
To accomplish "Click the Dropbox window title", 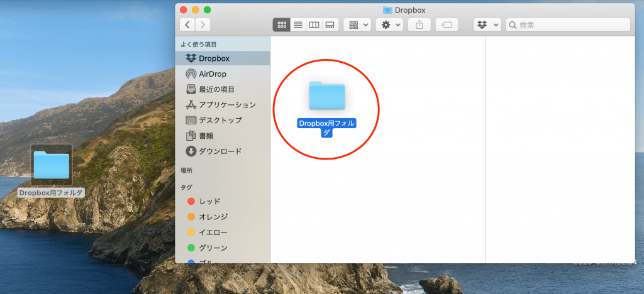I will (x=410, y=10).
